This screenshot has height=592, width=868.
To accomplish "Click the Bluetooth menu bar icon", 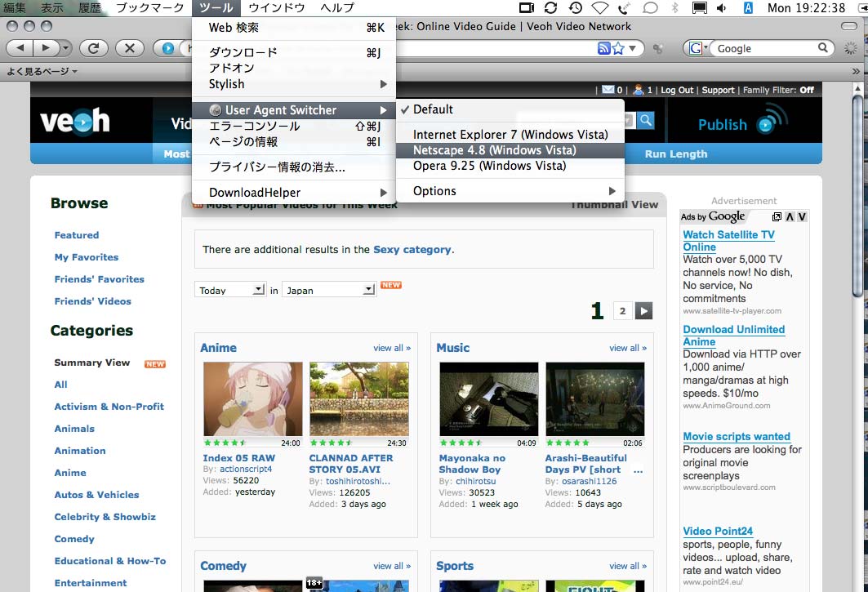I will (x=674, y=7).
